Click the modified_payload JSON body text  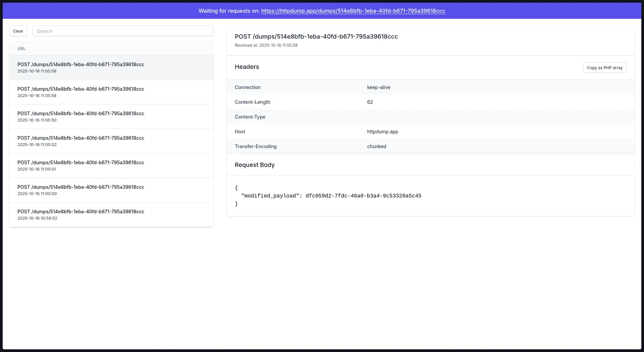tap(331, 196)
